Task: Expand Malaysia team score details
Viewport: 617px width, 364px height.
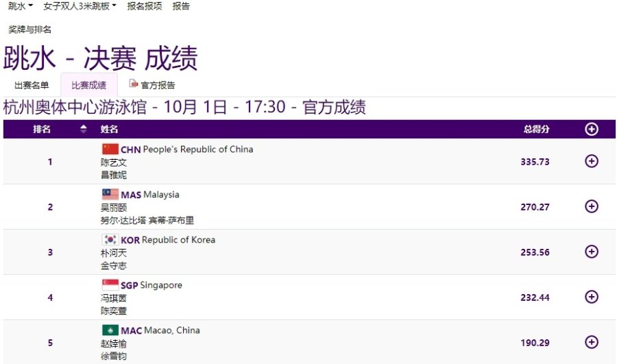Action: pos(592,206)
